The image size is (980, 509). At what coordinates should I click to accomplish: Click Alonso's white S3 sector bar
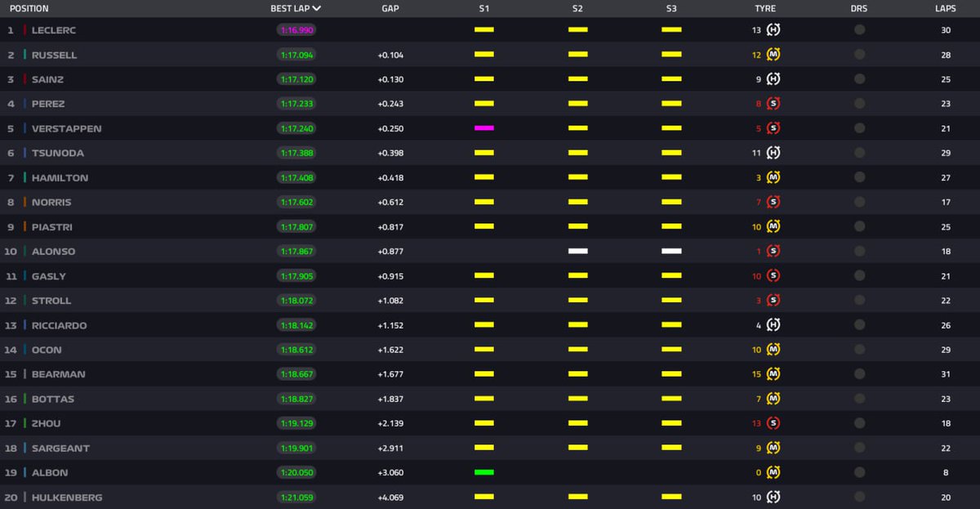671,251
